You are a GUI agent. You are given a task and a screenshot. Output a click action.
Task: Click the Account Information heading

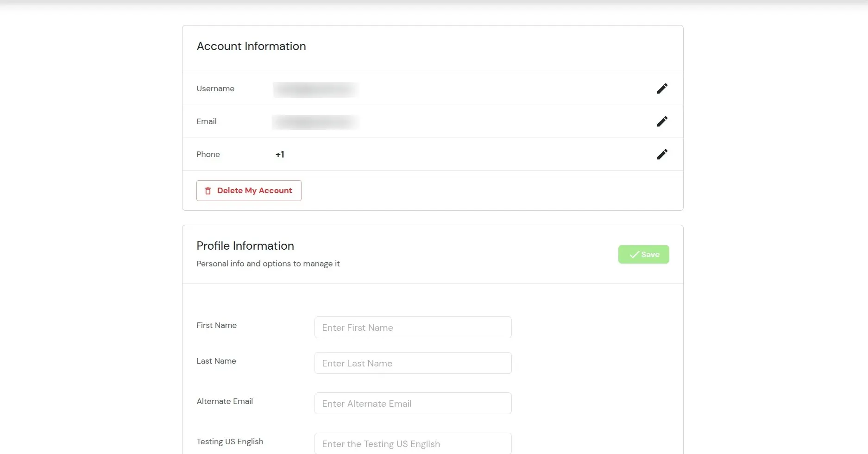point(251,46)
